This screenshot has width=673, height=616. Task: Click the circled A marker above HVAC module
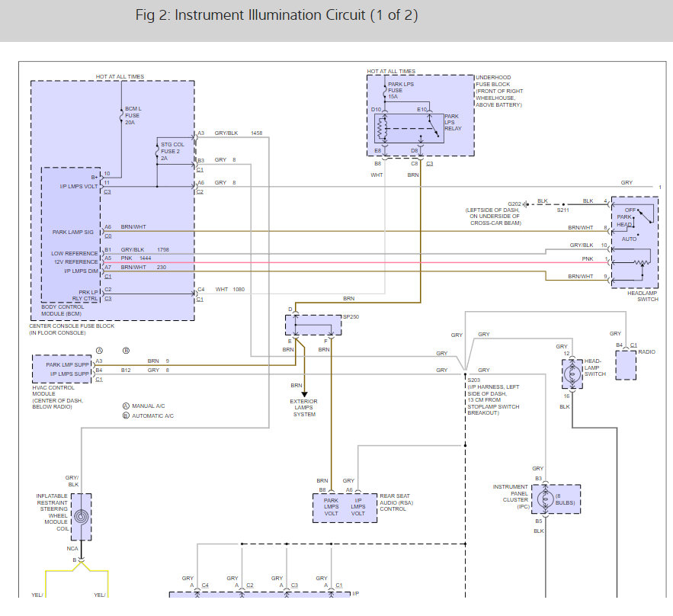click(99, 350)
